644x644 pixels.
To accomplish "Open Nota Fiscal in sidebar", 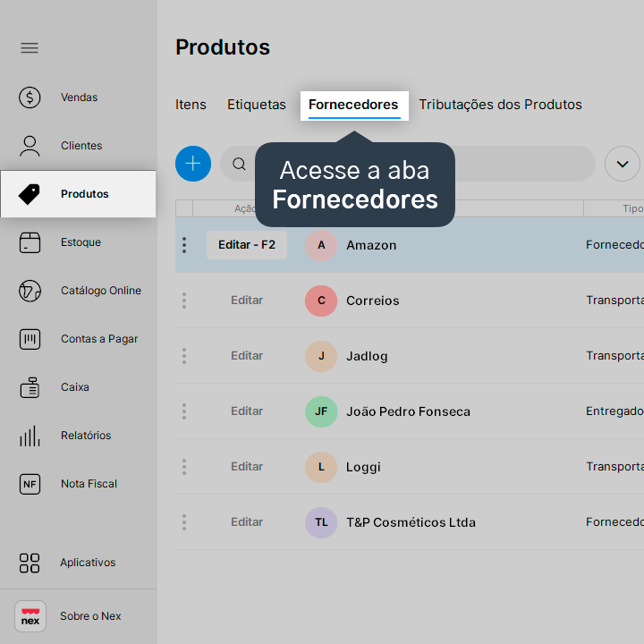I will point(89,484).
